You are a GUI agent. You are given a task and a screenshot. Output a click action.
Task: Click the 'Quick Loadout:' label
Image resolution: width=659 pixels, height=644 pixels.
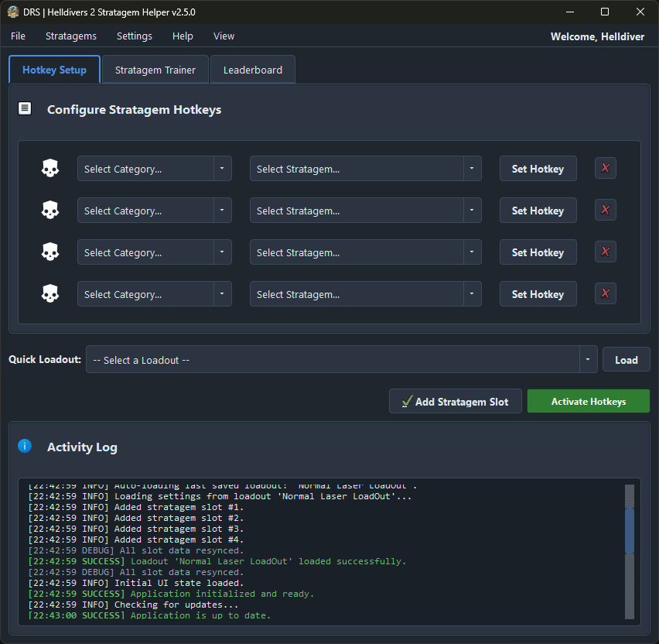[x=45, y=359]
